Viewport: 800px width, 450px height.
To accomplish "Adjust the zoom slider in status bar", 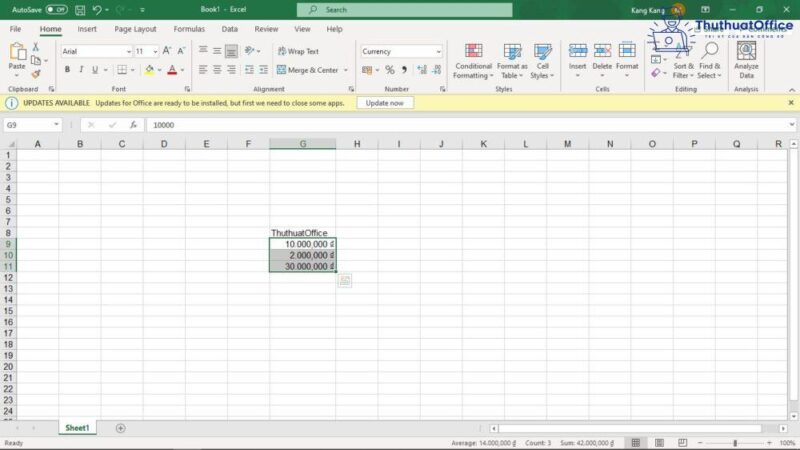I will (x=735, y=443).
